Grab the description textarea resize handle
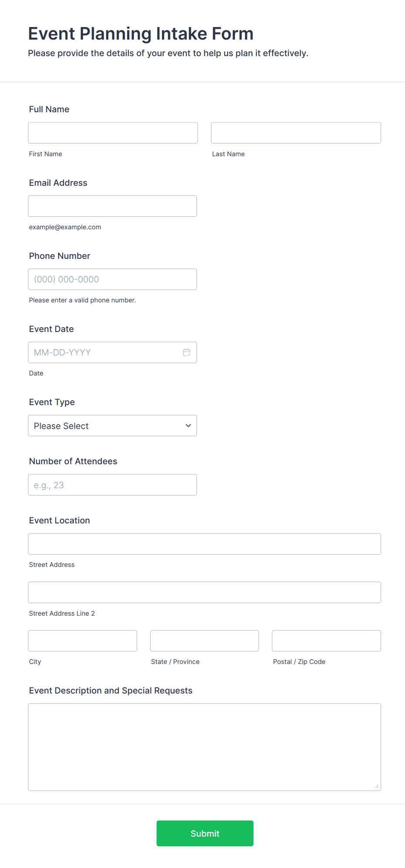405x868 pixels. 377,786
